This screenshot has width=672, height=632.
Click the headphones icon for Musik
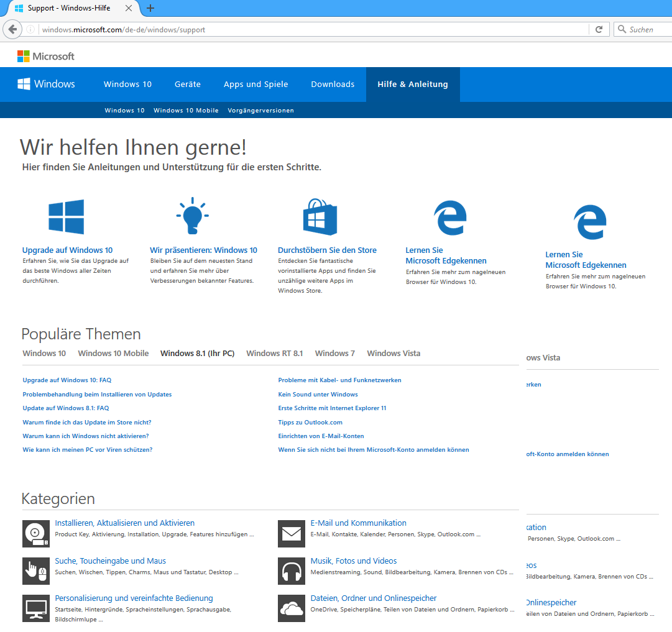point(292,571)
